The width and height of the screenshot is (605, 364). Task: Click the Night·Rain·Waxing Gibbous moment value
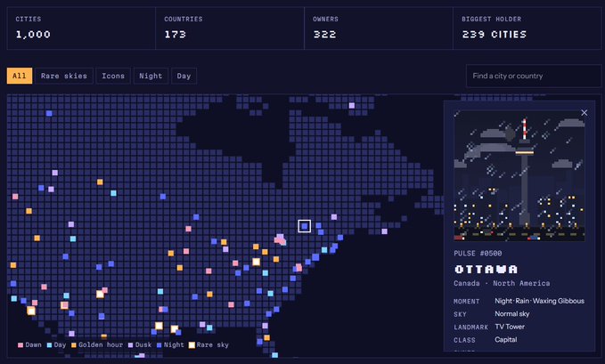(x=539, y=301)
